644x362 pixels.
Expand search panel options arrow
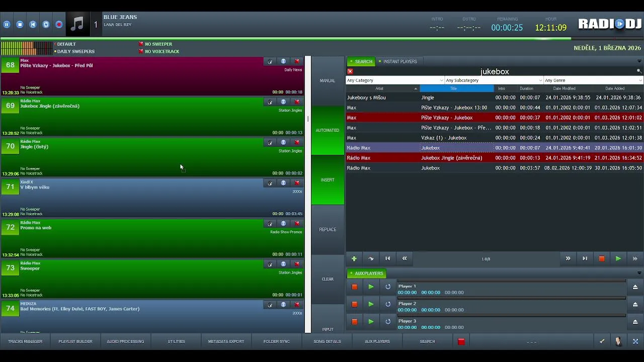pyautogui.click(x=639, y=61)
